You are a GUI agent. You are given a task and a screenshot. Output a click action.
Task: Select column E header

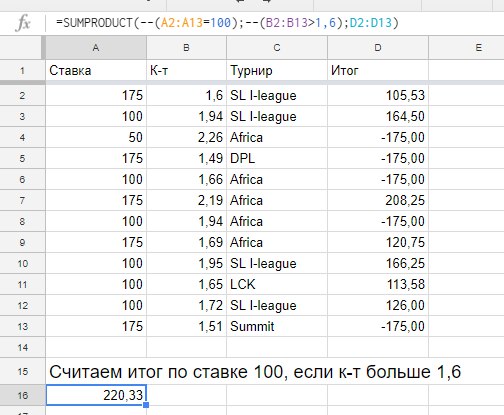(x=466, y=48)
